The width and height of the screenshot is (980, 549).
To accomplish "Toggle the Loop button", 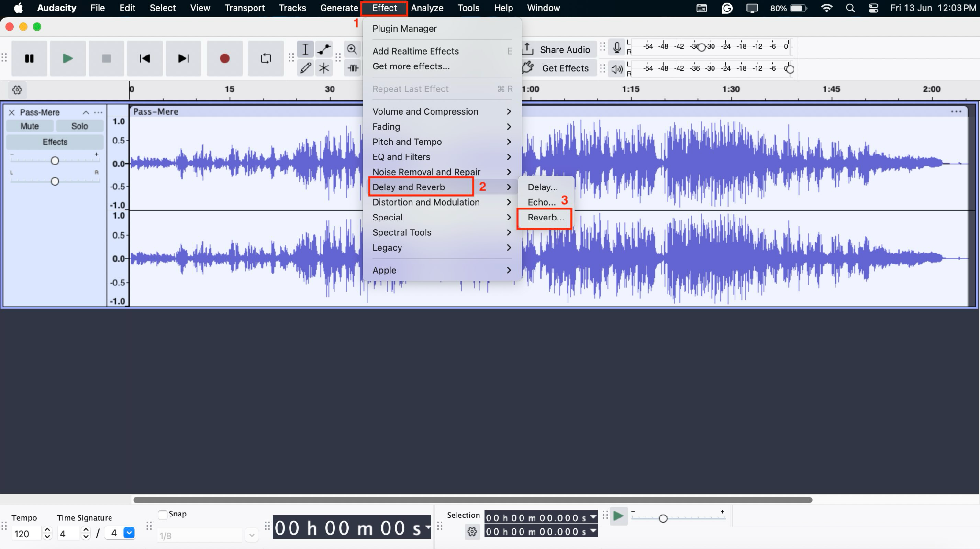I will click(x=266, y=58).
